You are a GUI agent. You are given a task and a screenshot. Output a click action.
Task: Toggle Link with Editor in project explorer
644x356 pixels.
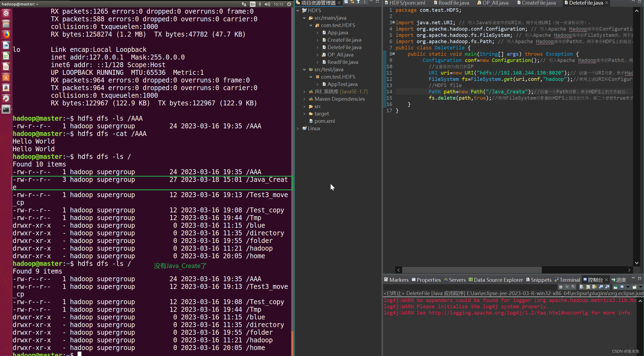(x=352, y=2)
